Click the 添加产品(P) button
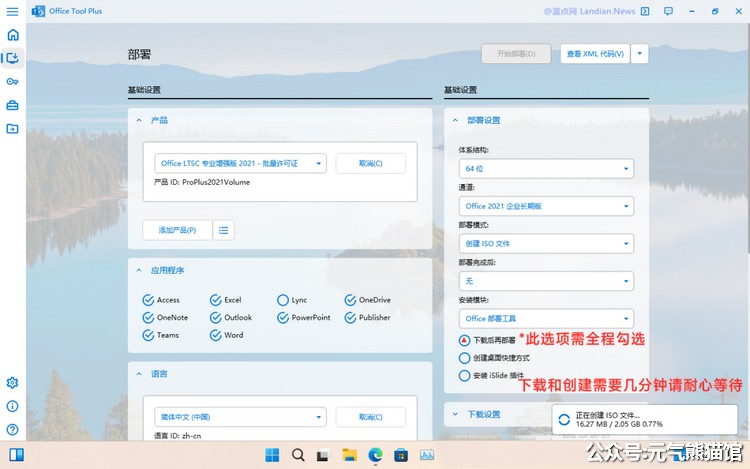750x469 pixels. pos(177,230)
